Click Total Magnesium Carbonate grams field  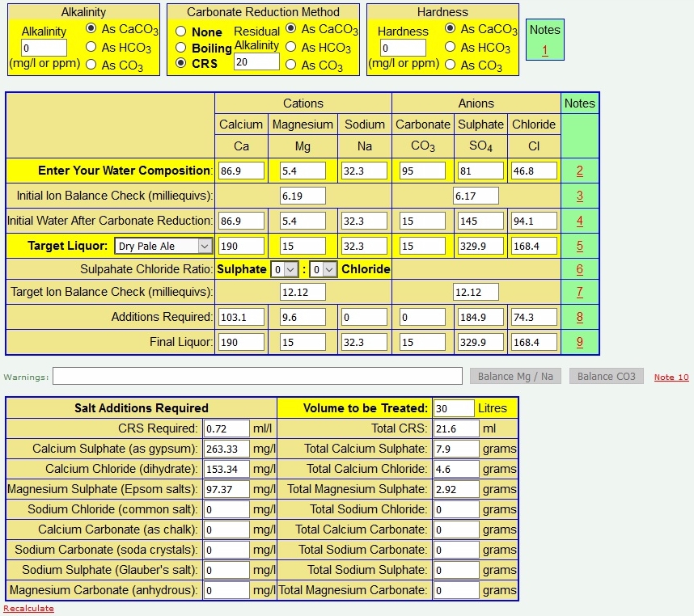pos(456,590)
